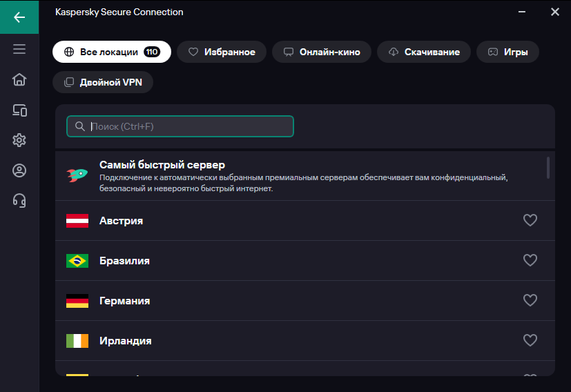Screen dimensions: 571x392
Task: Click the green back arrow button
Action: point(19,17)
